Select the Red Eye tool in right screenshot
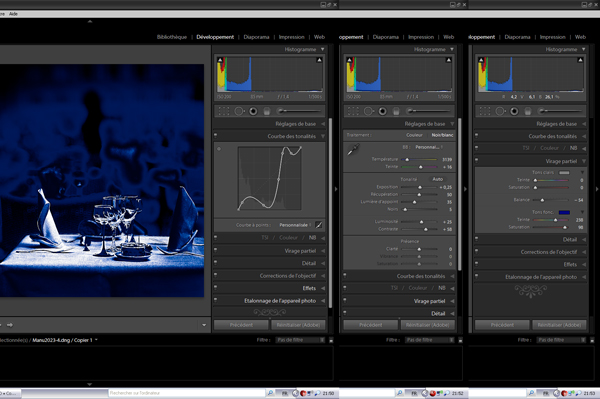The width and height of the screenshot is (600, 399). coord(514,111)
